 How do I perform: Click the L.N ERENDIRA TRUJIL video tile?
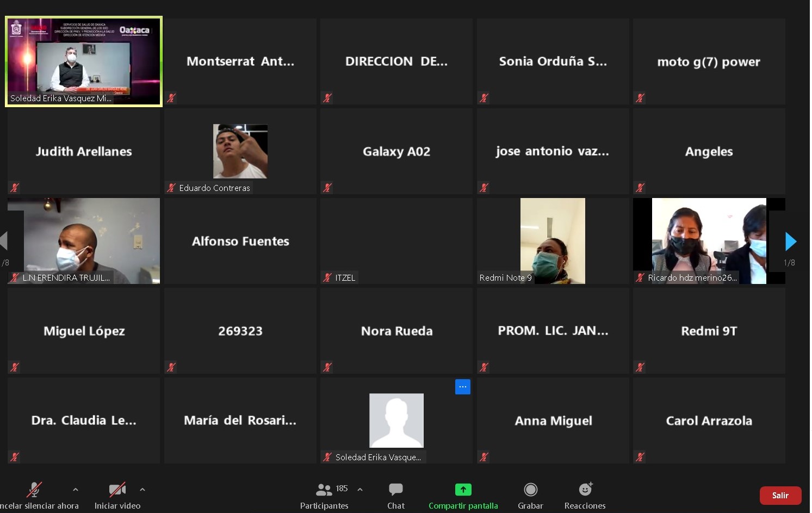click(84, 240)
